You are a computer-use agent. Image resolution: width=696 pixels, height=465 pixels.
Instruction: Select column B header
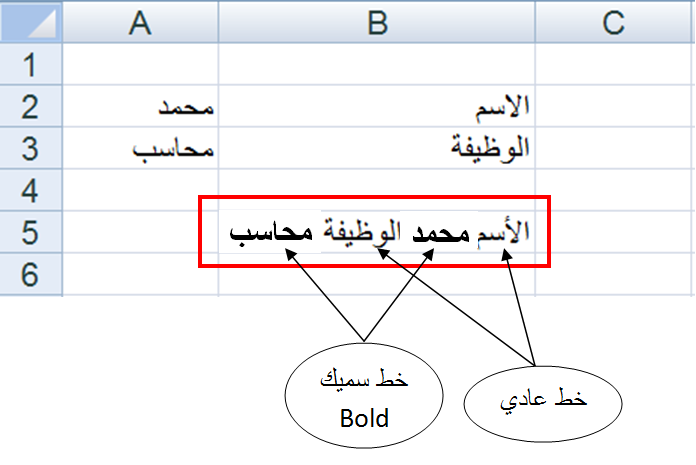377,22
